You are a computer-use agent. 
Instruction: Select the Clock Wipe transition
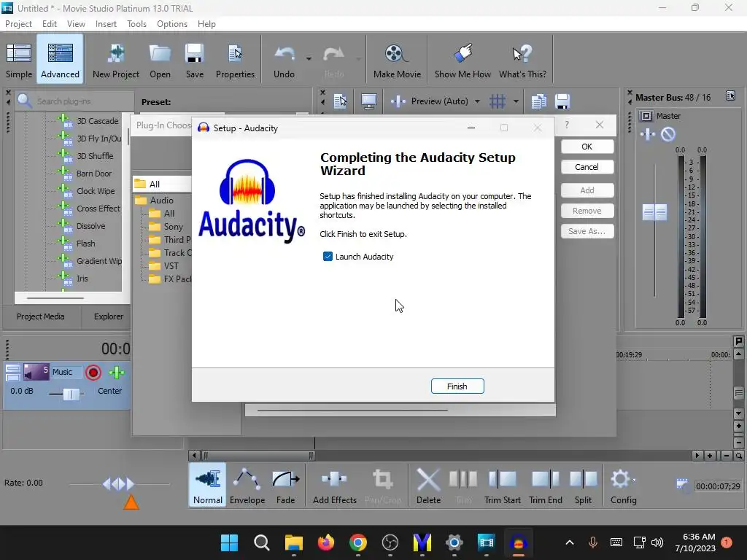pos(96,191)
